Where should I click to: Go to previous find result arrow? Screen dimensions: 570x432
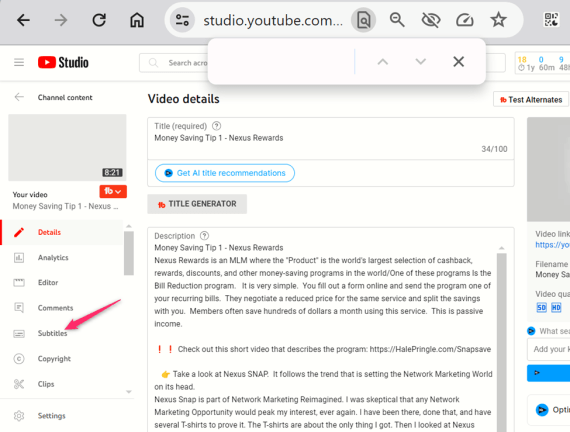[382, 61]
